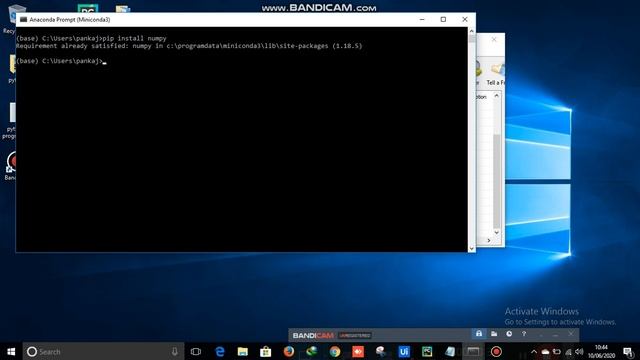Select the PyCharm desktop shortcut
The image size is (640, 360).
click(88, 9)
